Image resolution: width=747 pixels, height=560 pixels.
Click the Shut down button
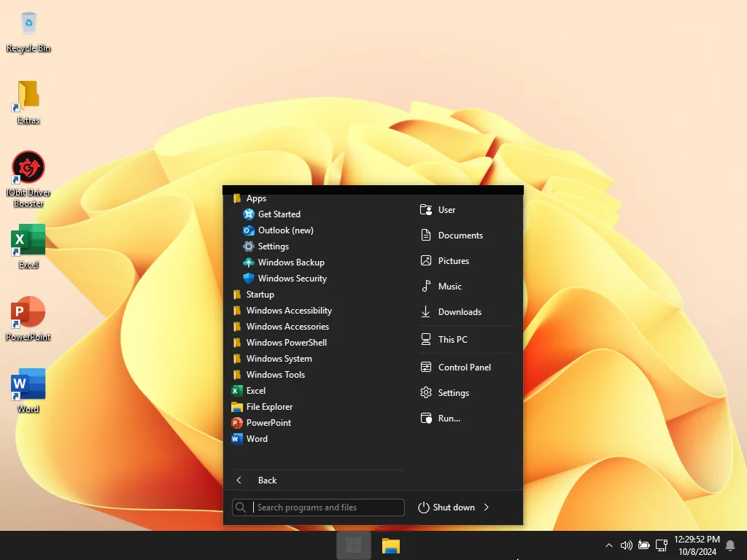click(446, 507)
